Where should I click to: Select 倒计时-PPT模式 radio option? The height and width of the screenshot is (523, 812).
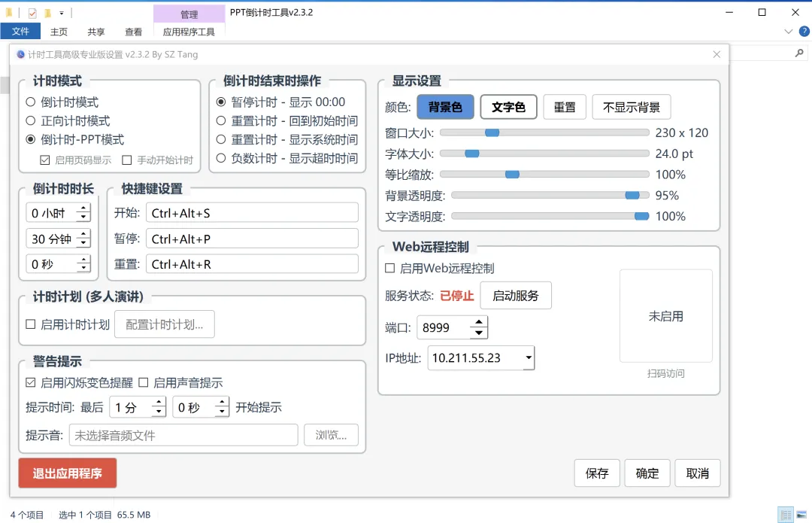(75, 139)
